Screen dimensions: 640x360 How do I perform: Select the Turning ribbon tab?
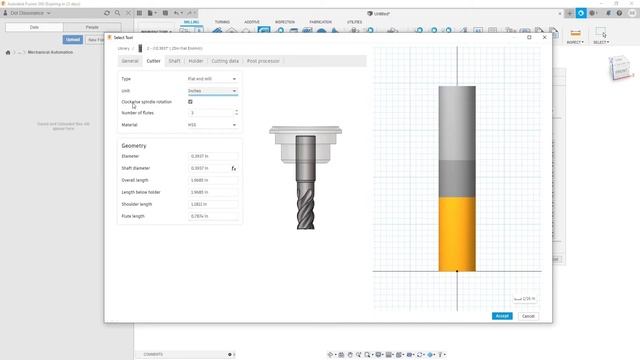(x=222, y=22)
